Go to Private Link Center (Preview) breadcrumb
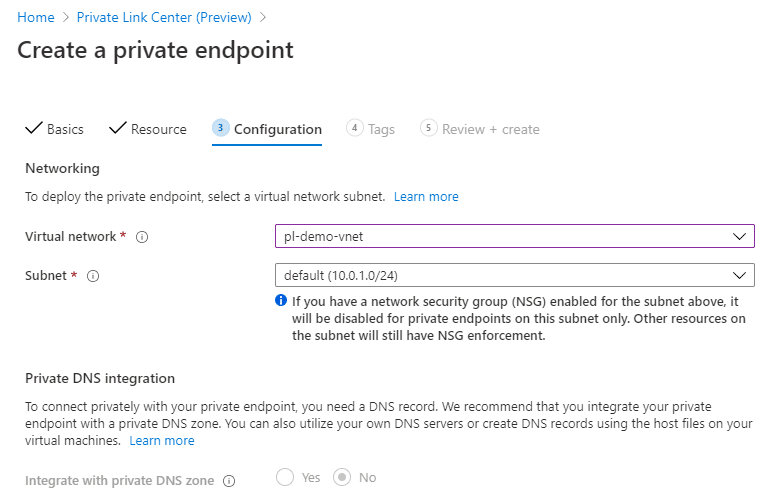The width and height of the screenshot is (777, 497). 164,17
